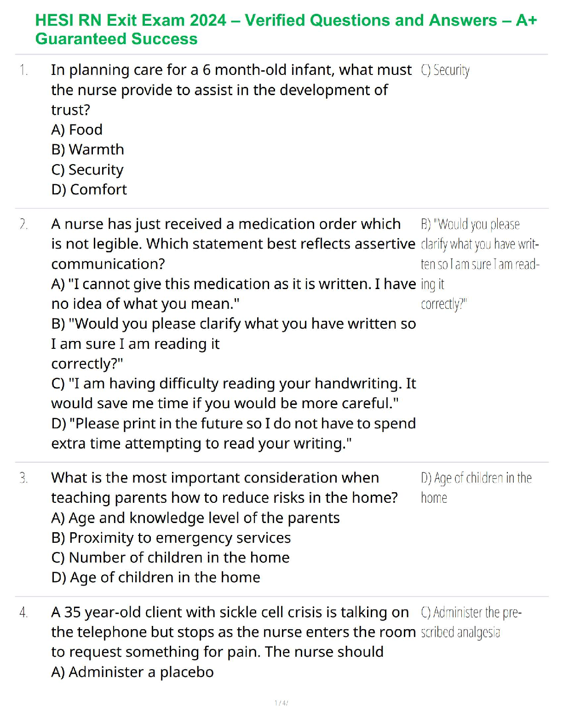Screen dimensions: 563x728
Task: Select B) Proximity to emergency services
Action: [171, 538]
